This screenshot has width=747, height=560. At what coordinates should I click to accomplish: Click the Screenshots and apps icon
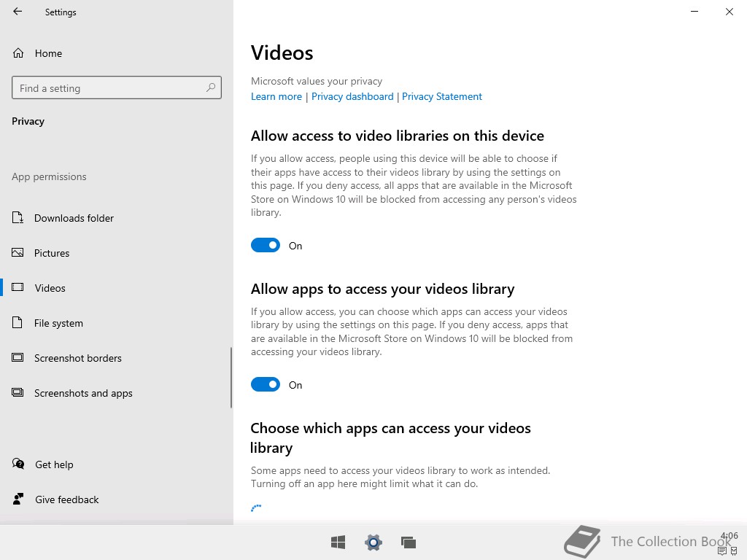(18, 392)
